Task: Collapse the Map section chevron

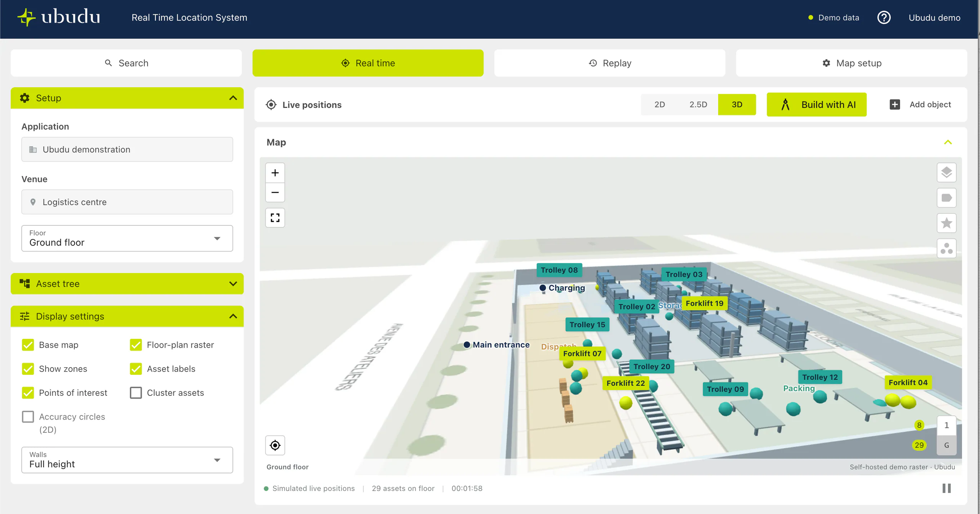Action: tap(948, 142)
